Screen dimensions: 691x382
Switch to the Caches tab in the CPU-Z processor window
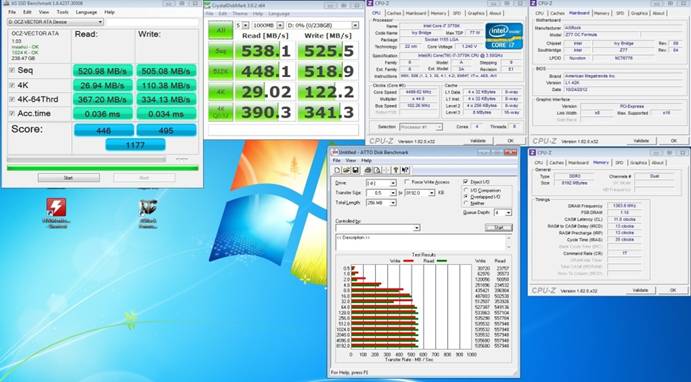click(393, 13)
